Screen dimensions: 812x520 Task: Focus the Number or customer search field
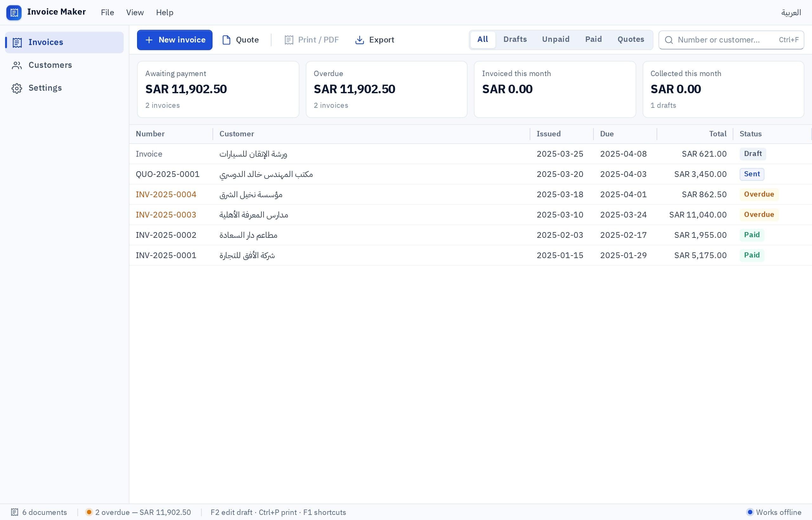point(731,40)
